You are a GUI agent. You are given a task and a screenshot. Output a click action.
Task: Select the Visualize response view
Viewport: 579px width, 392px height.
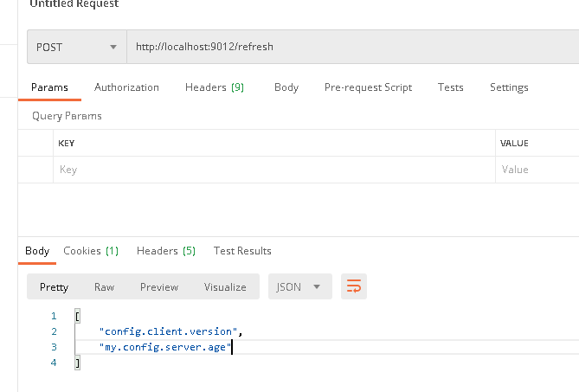225,286
